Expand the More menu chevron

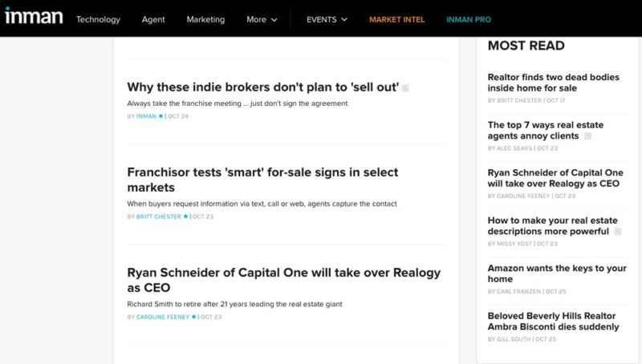click(274, 19)
